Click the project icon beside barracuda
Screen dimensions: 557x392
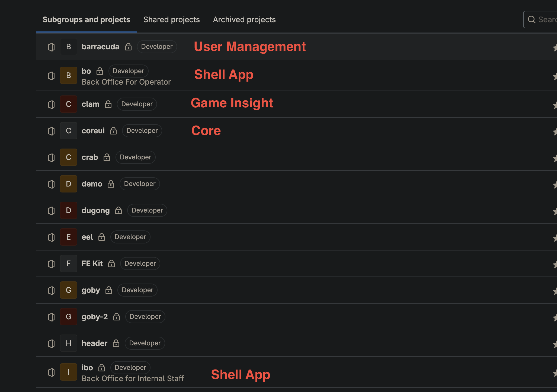click(x=51, y=47)
